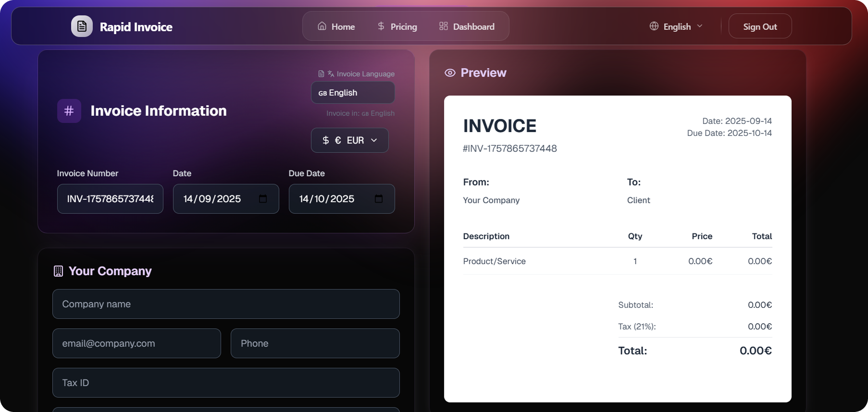Click the Rapid Invoice brand name
Image resolution: width=868 pixels, height=412 pixels.
pyautogui.click(x=136, y=27)
